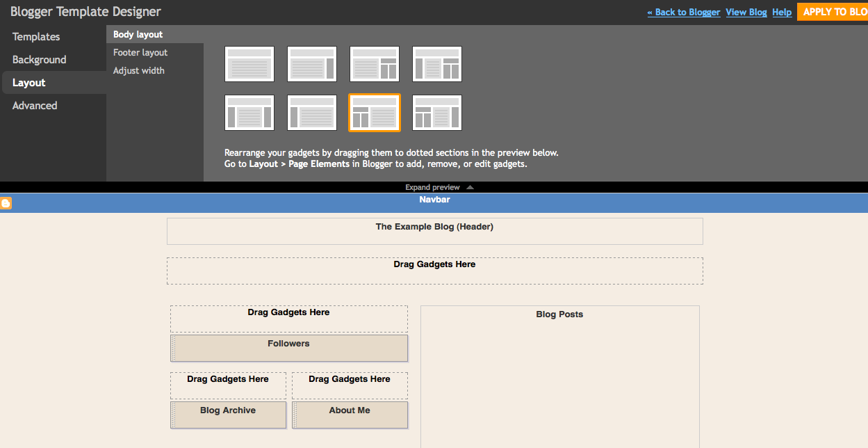
Task: Select the highlighted split left sidebar layout
Action: coord(375,113)
